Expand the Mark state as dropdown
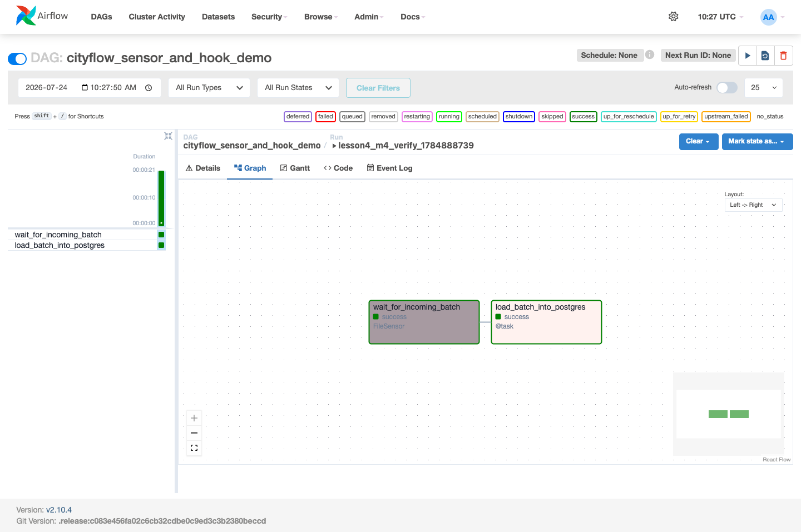The image size is (801, 532). (x=757, y=141)
